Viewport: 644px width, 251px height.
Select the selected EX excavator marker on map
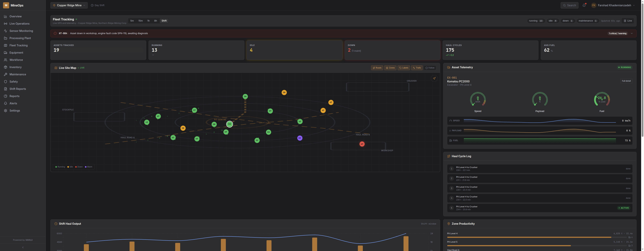click(229, 124)
